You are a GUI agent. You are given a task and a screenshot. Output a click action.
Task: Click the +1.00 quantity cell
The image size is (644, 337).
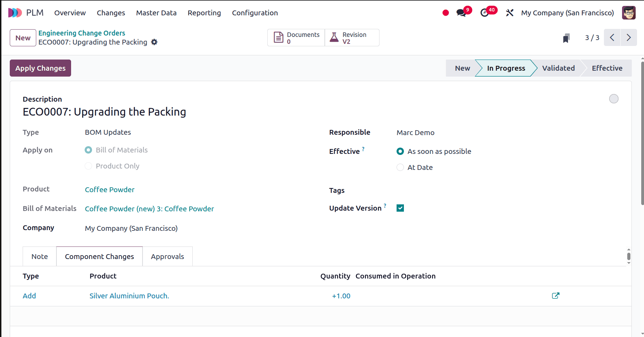point(341,296)
